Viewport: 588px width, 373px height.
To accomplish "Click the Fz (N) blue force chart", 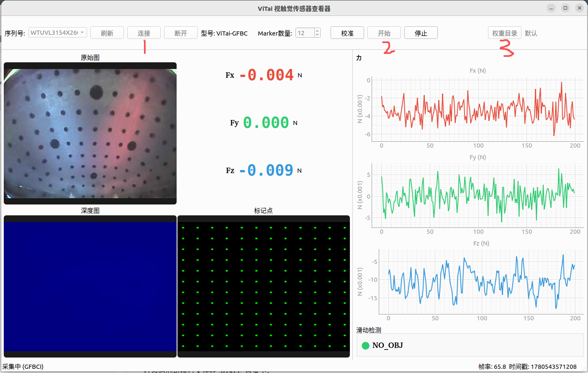I will (480, 282).
